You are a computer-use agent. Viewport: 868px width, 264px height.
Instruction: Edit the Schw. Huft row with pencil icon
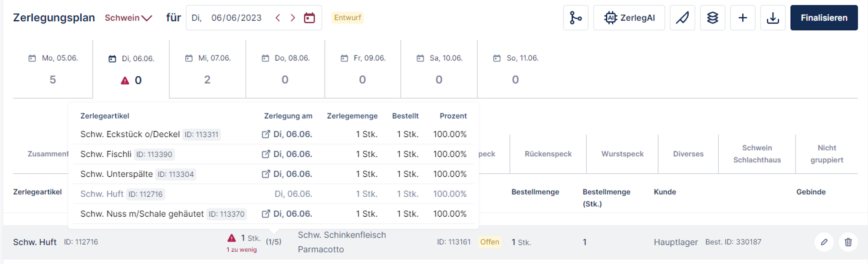coord(824,242)
